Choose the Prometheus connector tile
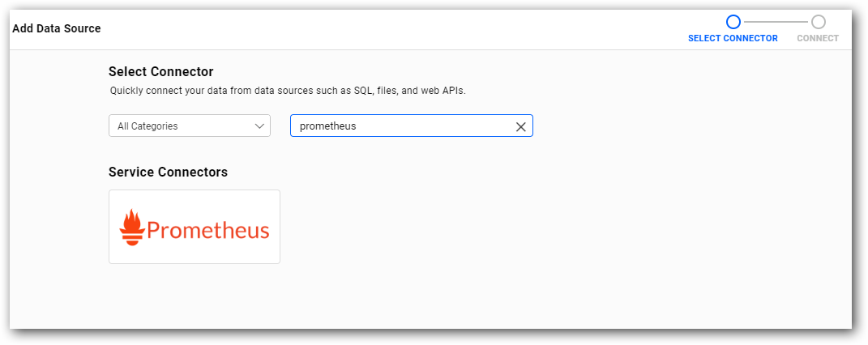 195,227
